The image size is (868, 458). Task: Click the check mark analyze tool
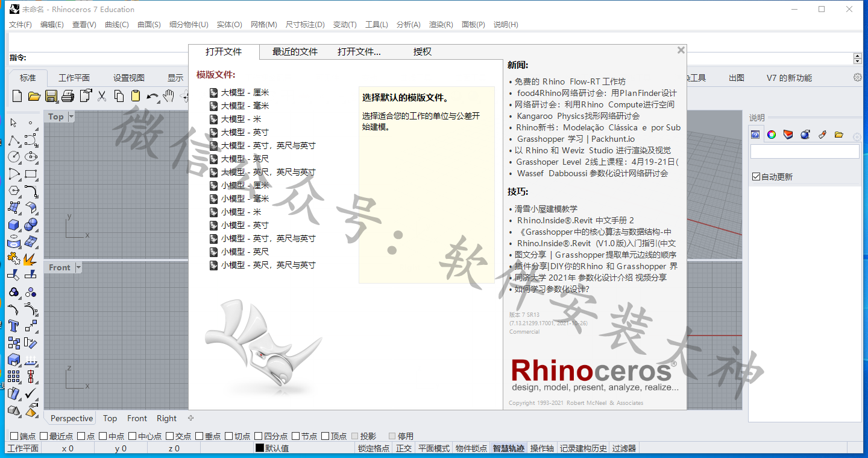pyautogui.click(x=31, y=393)
